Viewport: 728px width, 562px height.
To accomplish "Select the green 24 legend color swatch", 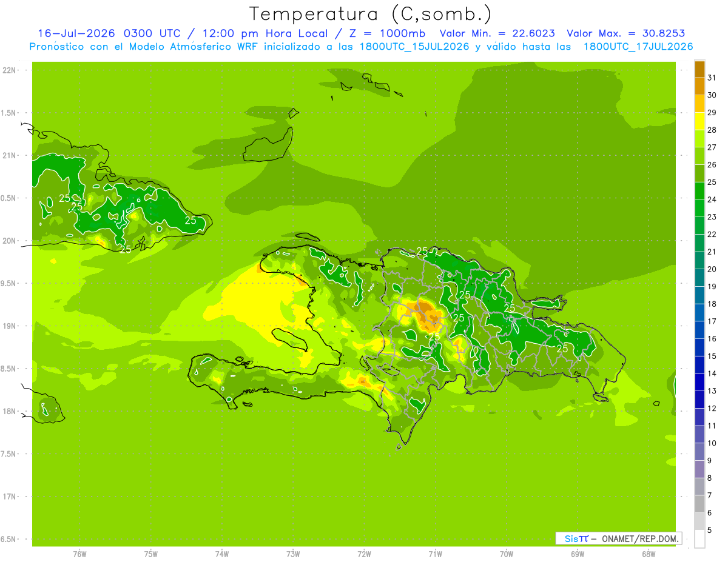I will [x=699, y=191].
